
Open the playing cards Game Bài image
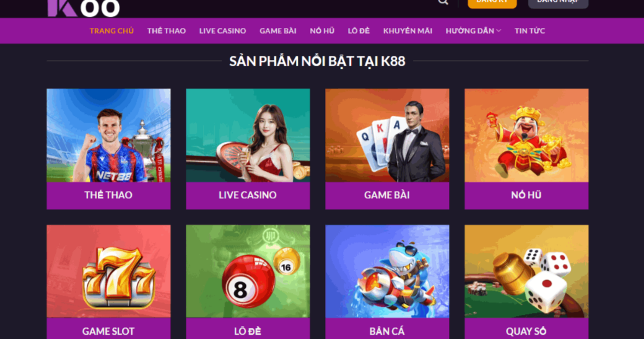pos(387,135)
